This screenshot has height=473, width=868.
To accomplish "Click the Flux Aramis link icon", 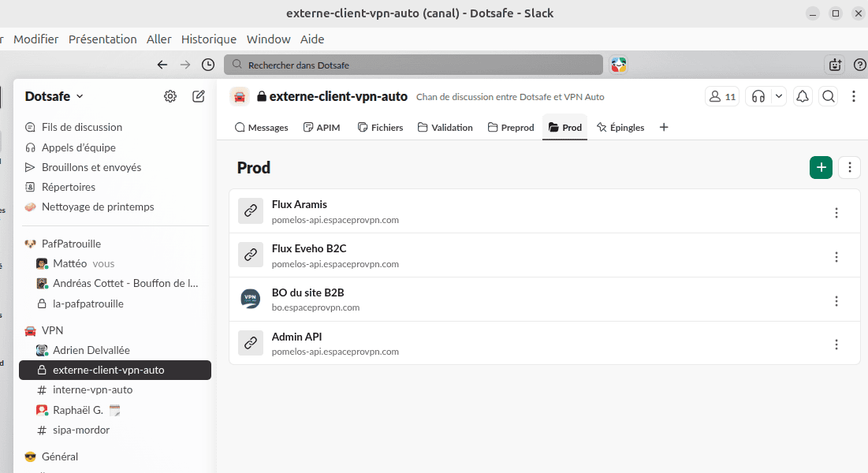I will pos(251,211).
